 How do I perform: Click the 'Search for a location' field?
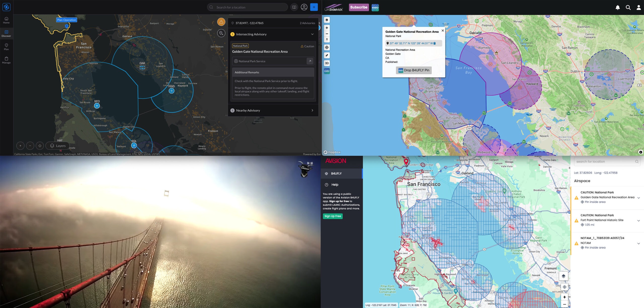[x=247, y=7]
